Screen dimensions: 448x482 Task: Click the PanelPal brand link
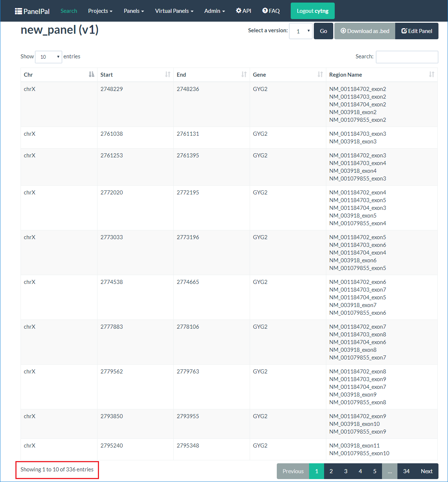click(32, 11)
